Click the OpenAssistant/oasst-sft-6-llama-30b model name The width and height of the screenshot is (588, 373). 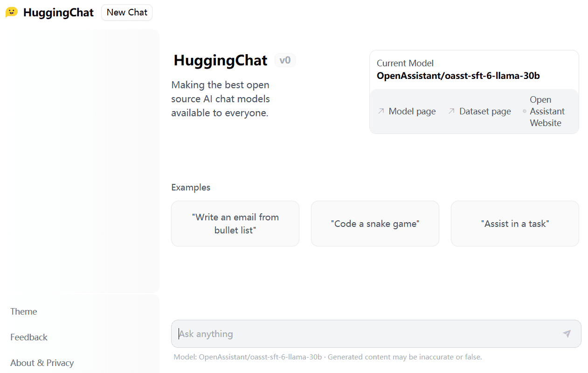(x=458, y=76)
